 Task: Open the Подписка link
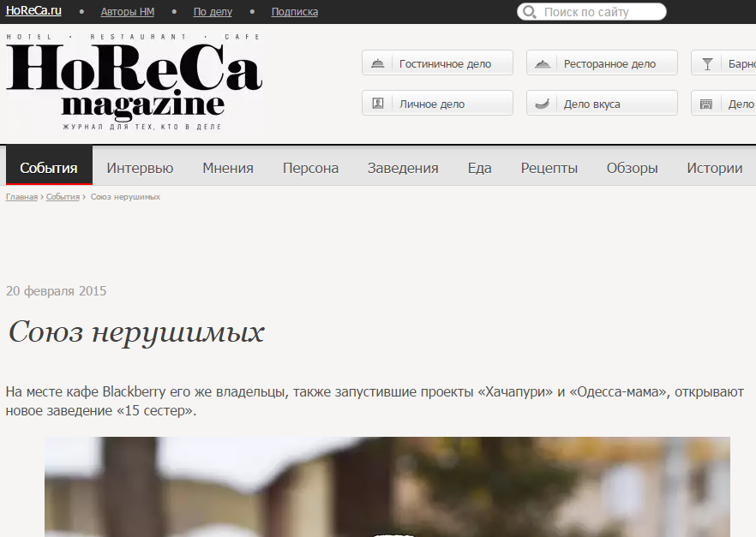click(295, 12)
